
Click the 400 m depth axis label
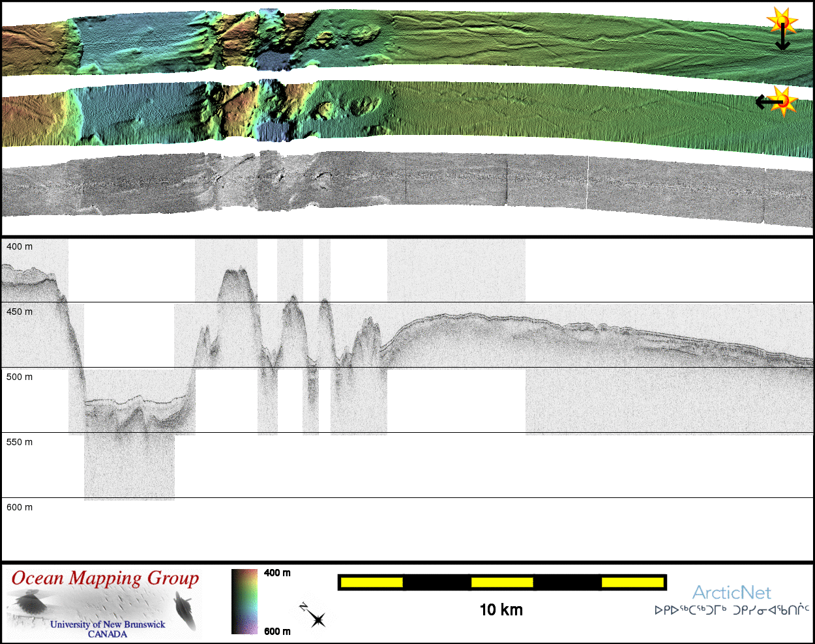coord(20,247)
